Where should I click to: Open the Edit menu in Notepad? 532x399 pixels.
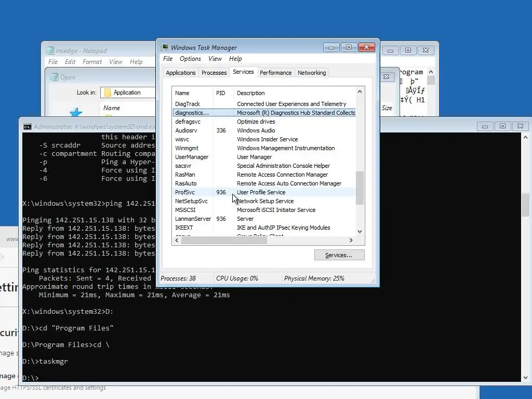(70, 62)
